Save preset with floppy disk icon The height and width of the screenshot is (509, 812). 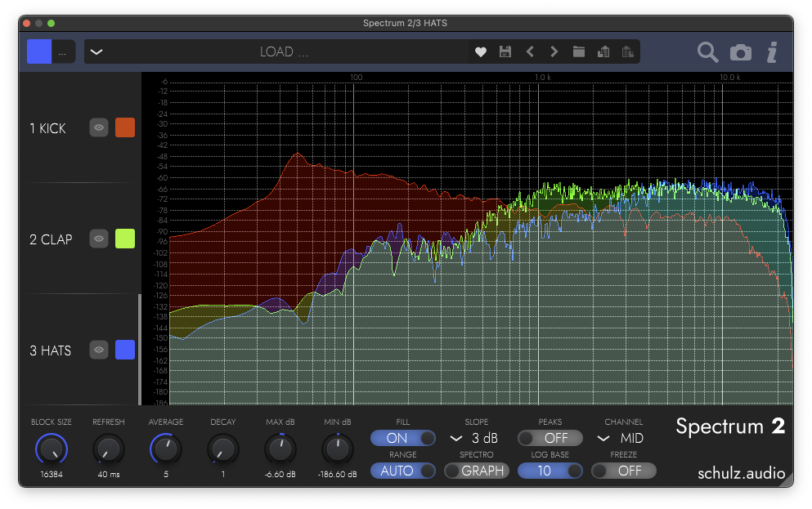tap(505, 51)
